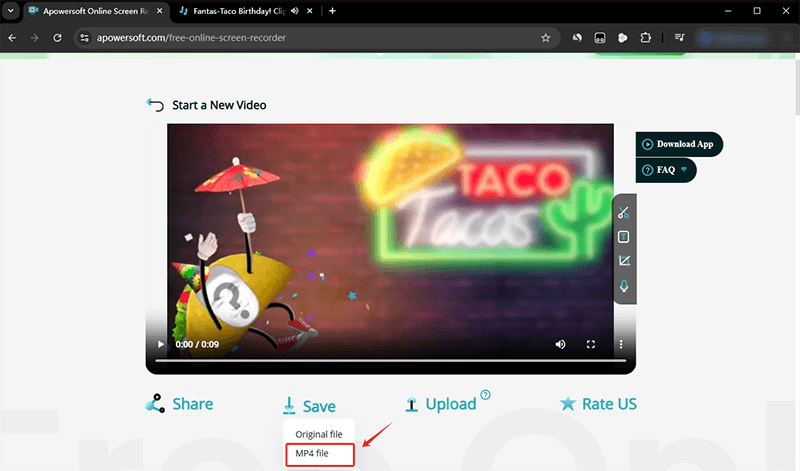
Task: Open the media control playlist icon
Action: 680,37
